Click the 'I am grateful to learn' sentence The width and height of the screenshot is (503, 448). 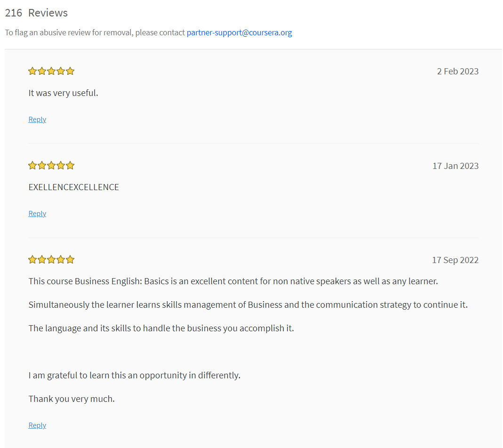(135, 376)
